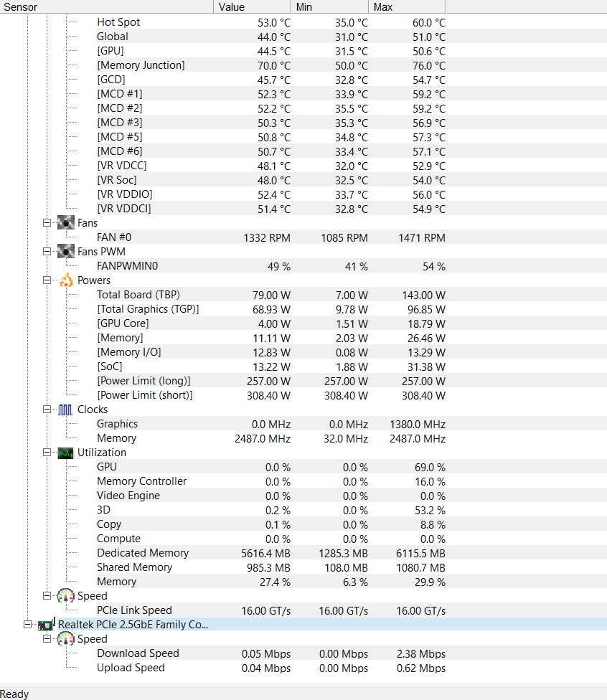607x700 pixels.
Task: Click the Powers flame icon
Action: point(65,280)
